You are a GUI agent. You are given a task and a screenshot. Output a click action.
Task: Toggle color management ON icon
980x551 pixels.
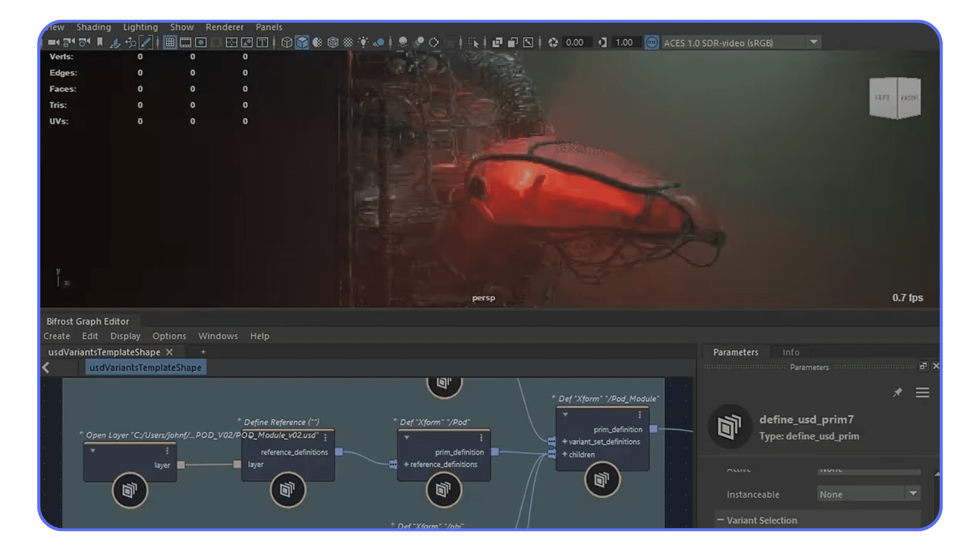651,42
